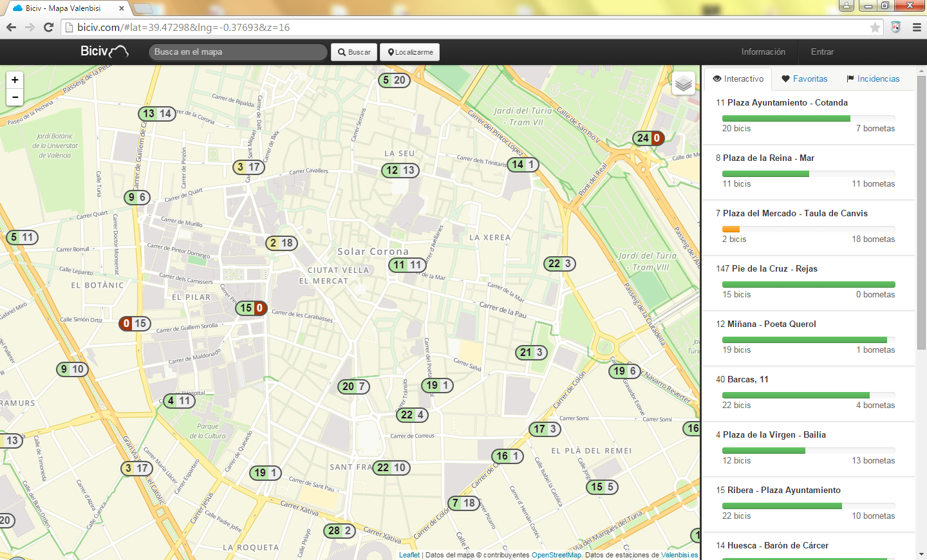
Task: Select station marker 16 1 on map
Action: coord(507,456)
